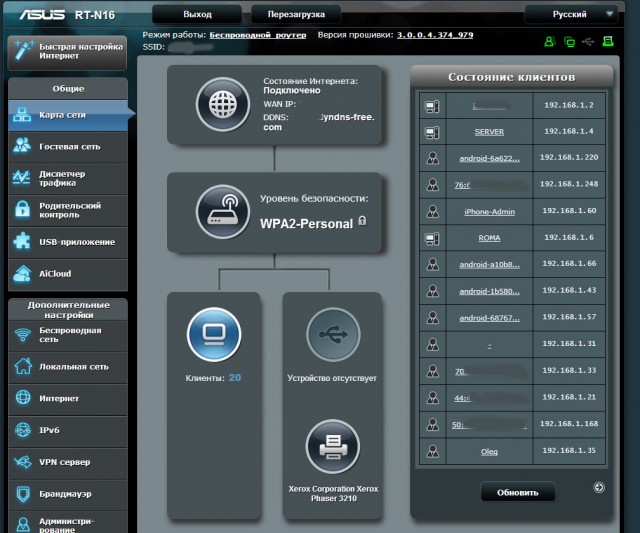Click the Обновить refresh button
This screenshot has height=533, width=640.
click(518, 492)
